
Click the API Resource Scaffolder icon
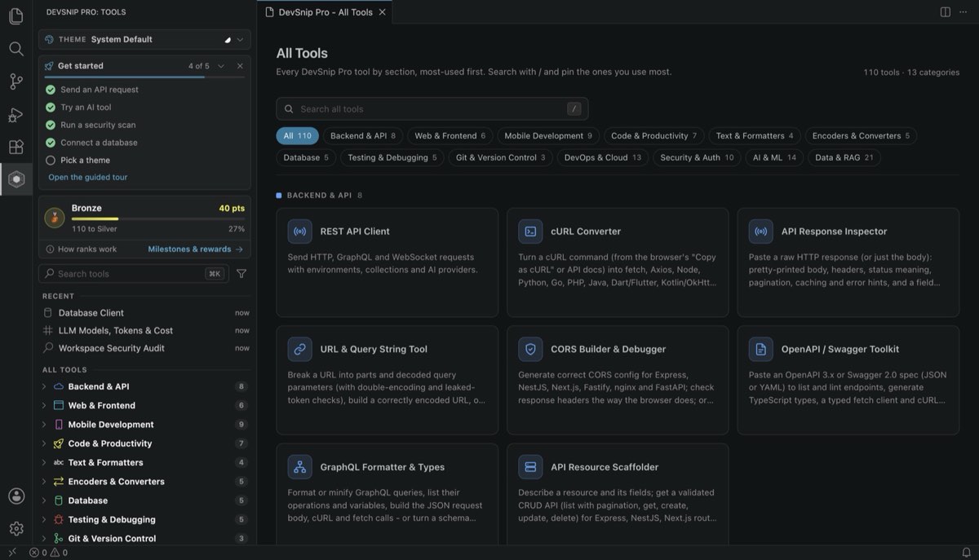[530, 467]
